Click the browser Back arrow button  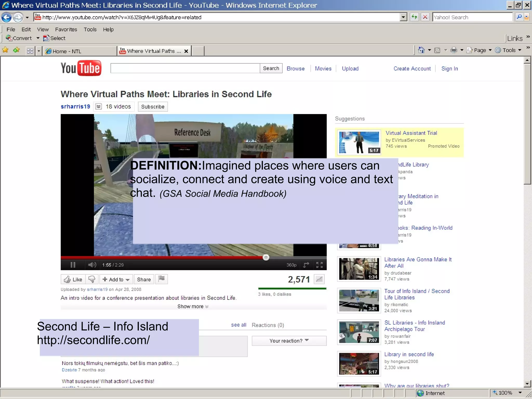(6, 17)
